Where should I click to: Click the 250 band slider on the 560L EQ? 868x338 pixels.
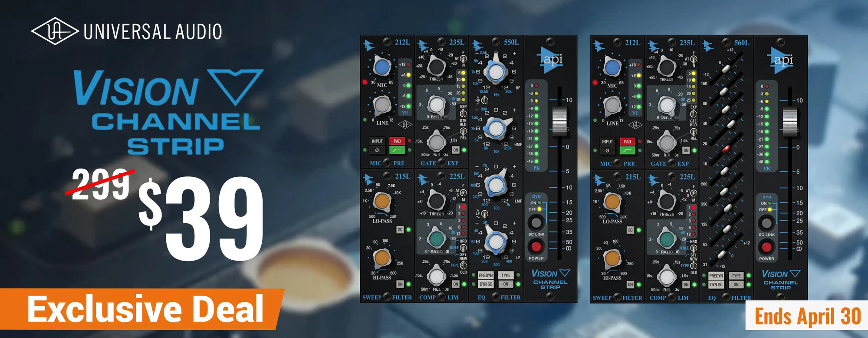click(725, 191)
